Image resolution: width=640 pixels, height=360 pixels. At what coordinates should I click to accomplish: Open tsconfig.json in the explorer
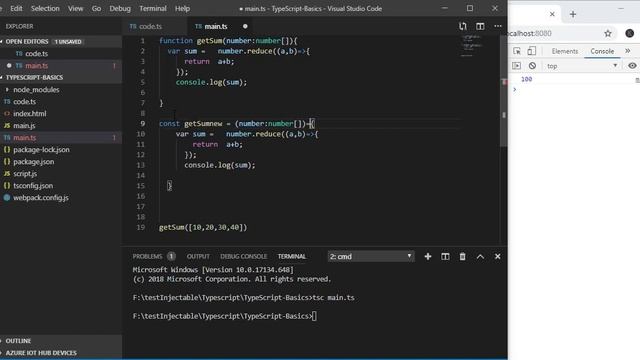click(33, 185)
